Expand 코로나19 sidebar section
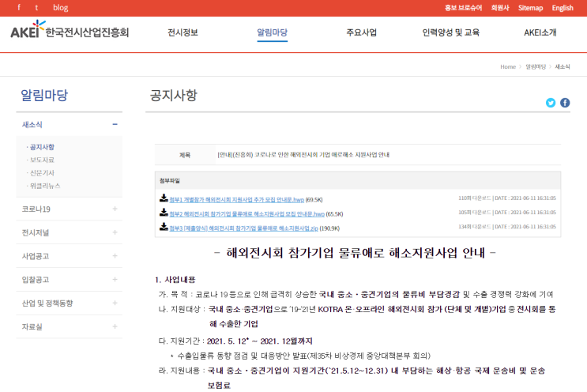 click(115, 209)
